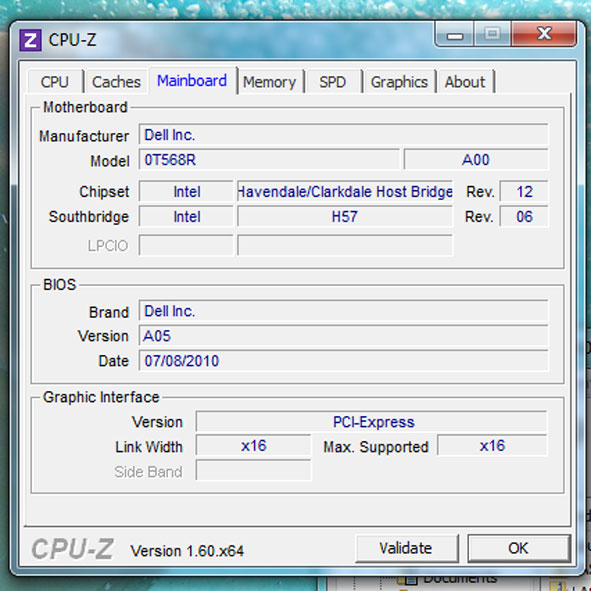Click the CPU-Z purple Z title icon
The image size is (591, 591).
(30, 40)
